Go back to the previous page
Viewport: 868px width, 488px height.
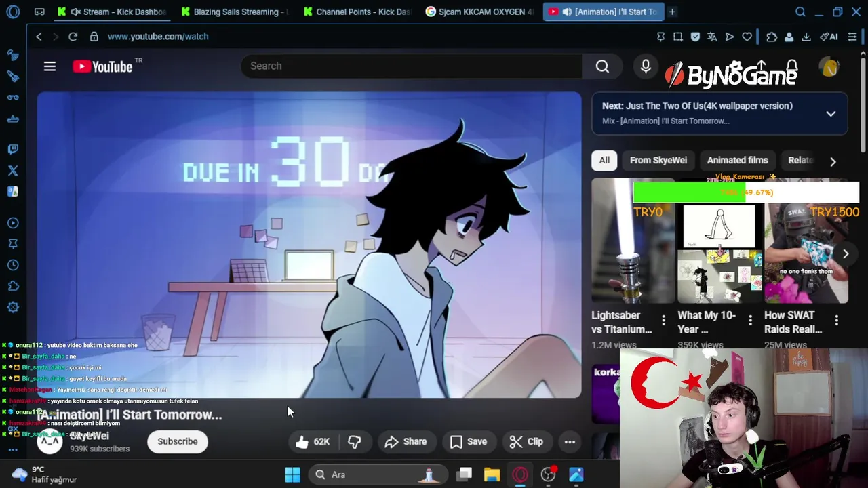pyautogui.click(x=39, y=37)
